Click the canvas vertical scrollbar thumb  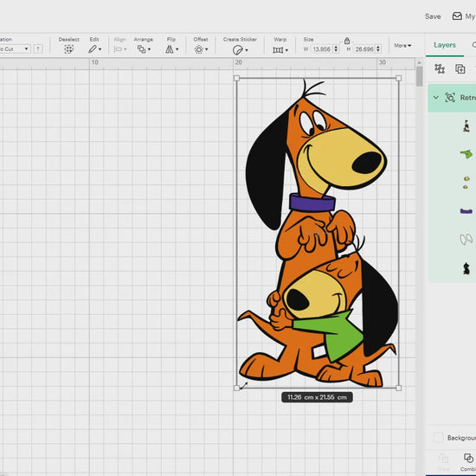coord(419,76)
